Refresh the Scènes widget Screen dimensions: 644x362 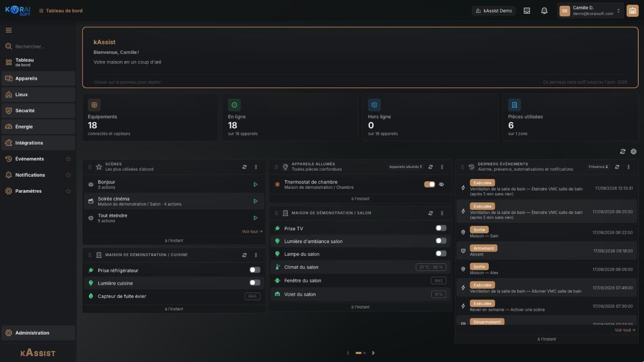(x=244, y=167)
